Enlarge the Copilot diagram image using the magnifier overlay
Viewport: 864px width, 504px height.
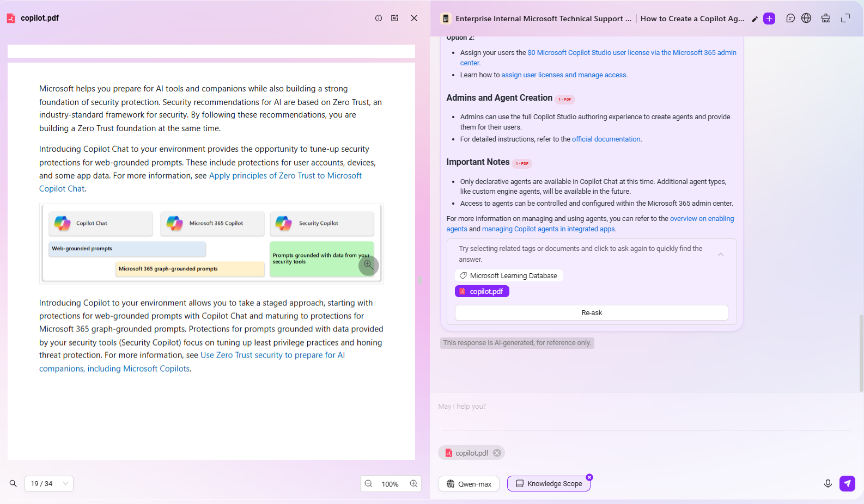click(x=369, y=265)
